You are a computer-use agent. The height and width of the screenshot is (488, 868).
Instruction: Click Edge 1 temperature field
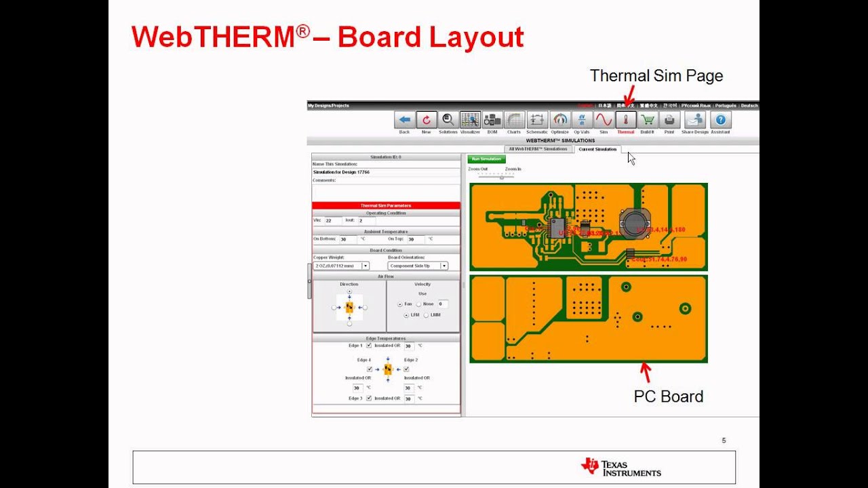click(409, 346)
